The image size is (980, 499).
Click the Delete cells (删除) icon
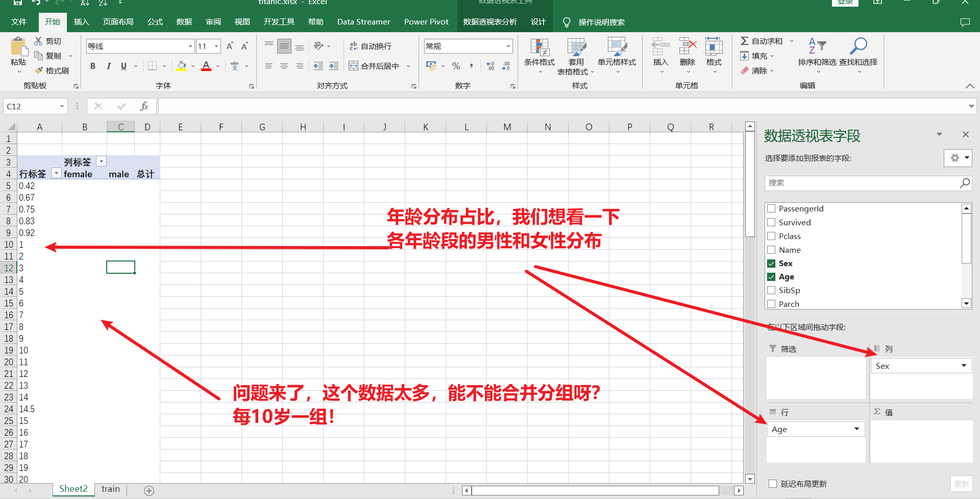point(688,47)
